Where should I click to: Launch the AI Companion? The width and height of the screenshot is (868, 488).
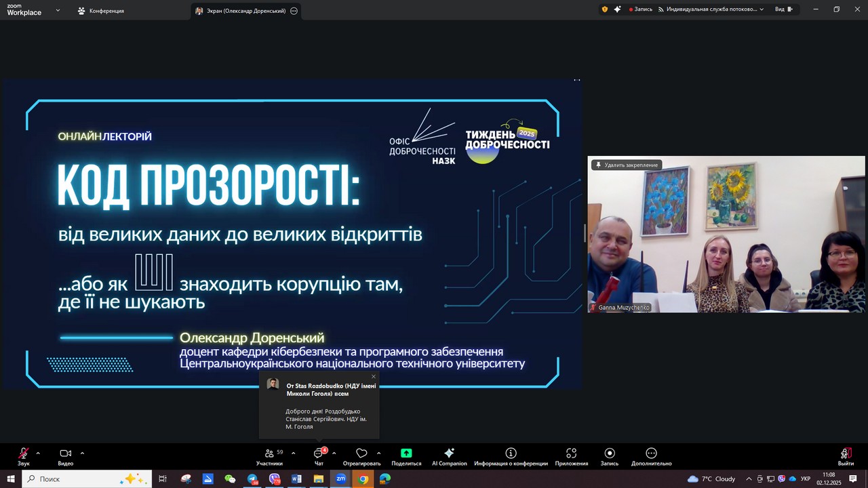(449, 455)
